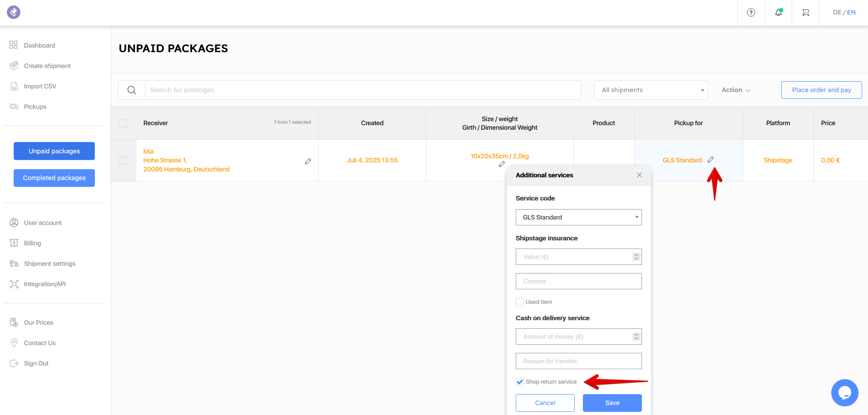Enable the Used item checkbox

(x=520, y=302)
